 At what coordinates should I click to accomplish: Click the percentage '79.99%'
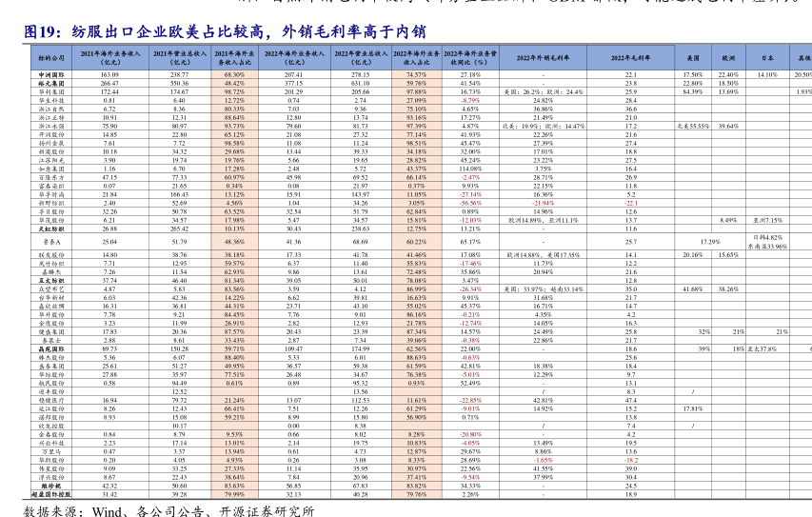pyautogui.click(x=234, y=494)
